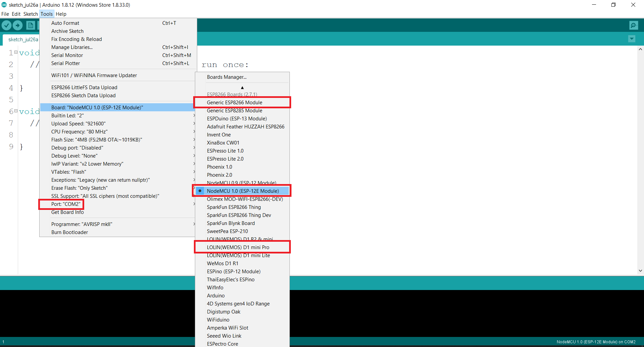Expand CPU Frequency: "80 MHz" submenu
644x347 pixels.
point(118,132)
